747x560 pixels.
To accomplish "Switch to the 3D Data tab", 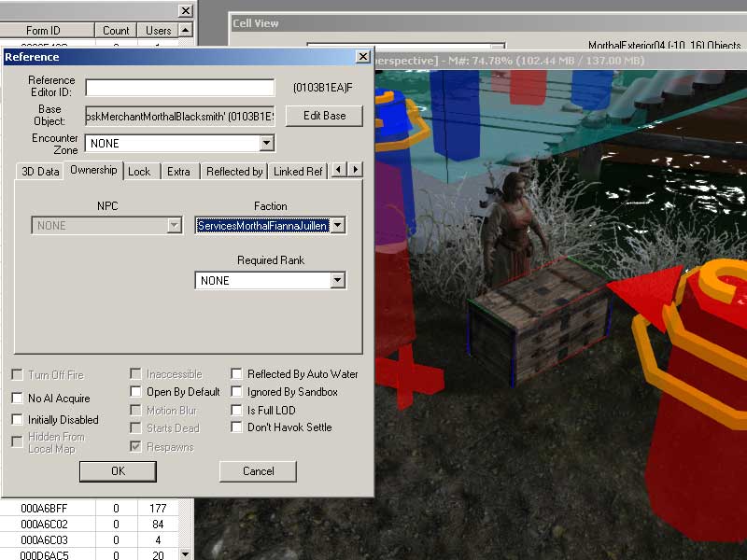I will tap(40, 172).
